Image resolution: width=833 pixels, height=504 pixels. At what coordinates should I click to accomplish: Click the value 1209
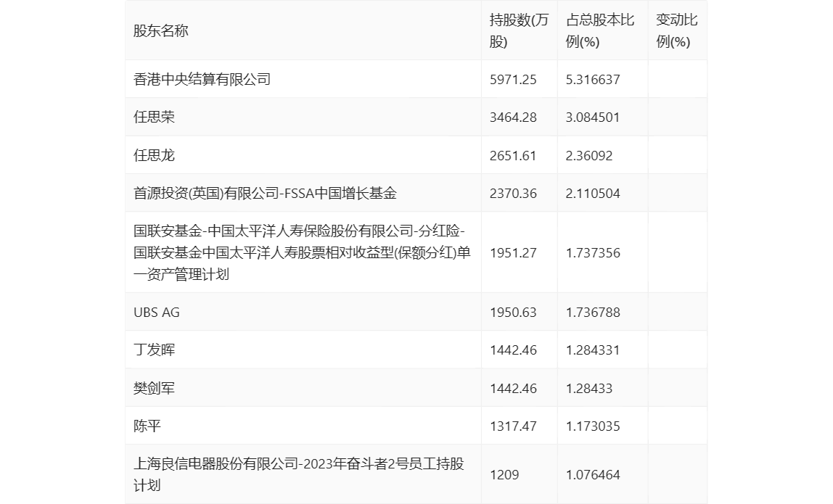tap(504, 475)
